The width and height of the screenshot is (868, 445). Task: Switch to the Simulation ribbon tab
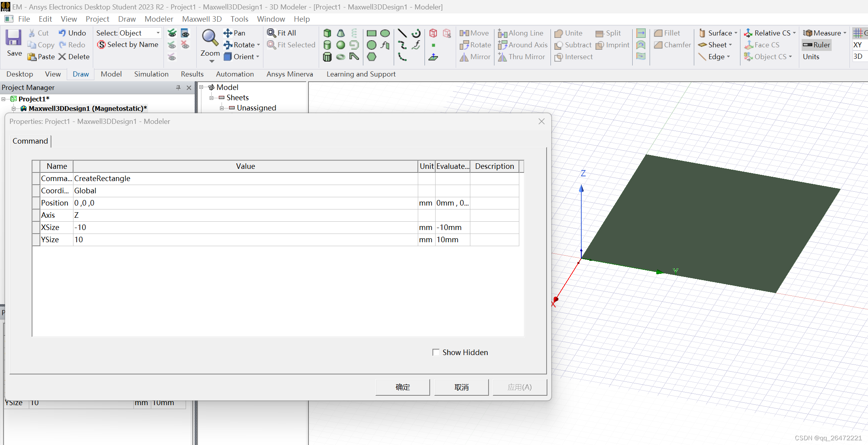pyautogui.click(x=151, y=74)
